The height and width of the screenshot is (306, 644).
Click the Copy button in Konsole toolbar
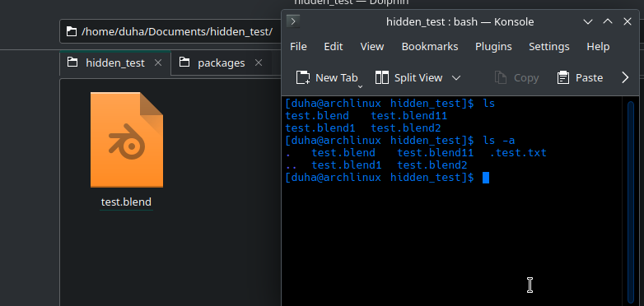click(516, 77)
